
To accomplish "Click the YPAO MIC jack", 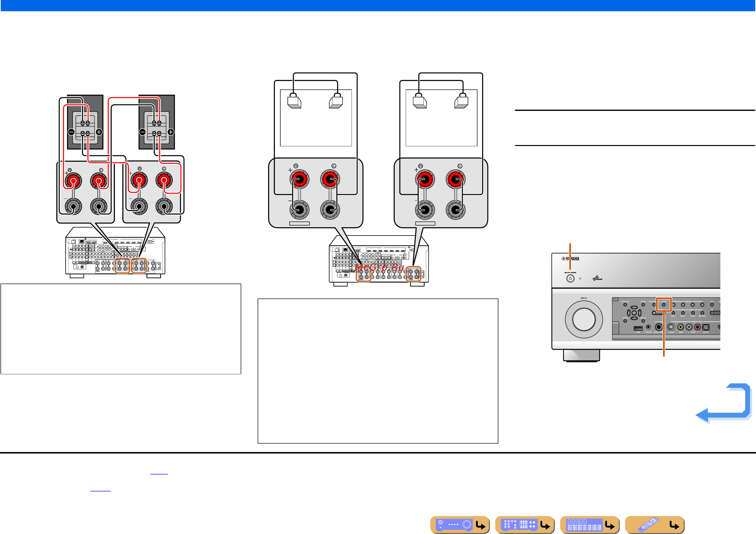I will (x=649, y=327).
